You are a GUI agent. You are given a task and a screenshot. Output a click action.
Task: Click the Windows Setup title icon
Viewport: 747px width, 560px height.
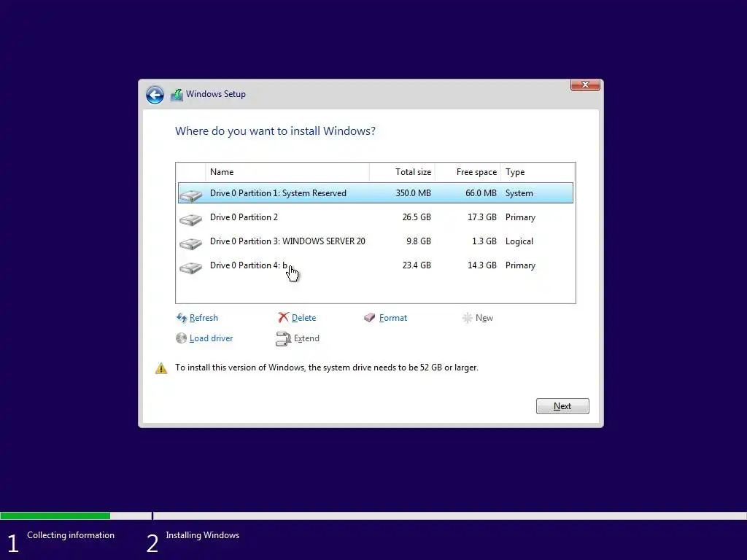coord(177,95)
